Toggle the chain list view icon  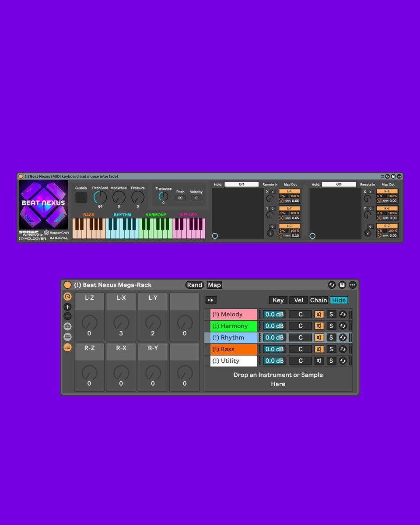(x=67, y=347)
